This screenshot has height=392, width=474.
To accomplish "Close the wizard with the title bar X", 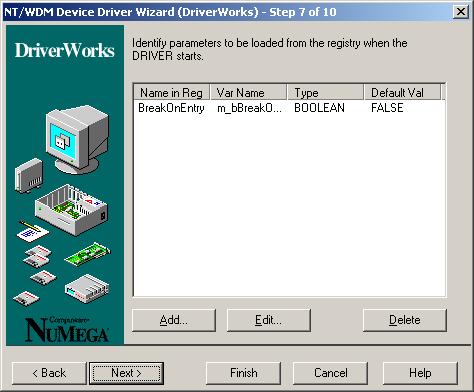I will point(461,12).
